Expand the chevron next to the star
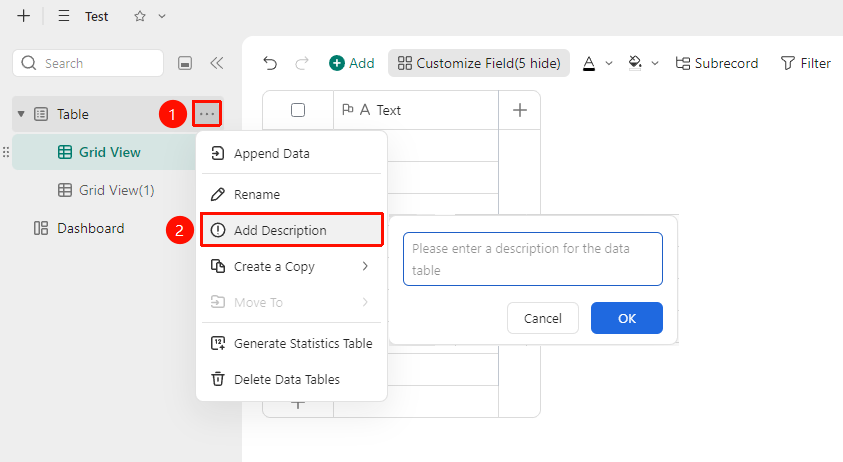The width and height of the screenshot is (843, 462). [162, 17]
